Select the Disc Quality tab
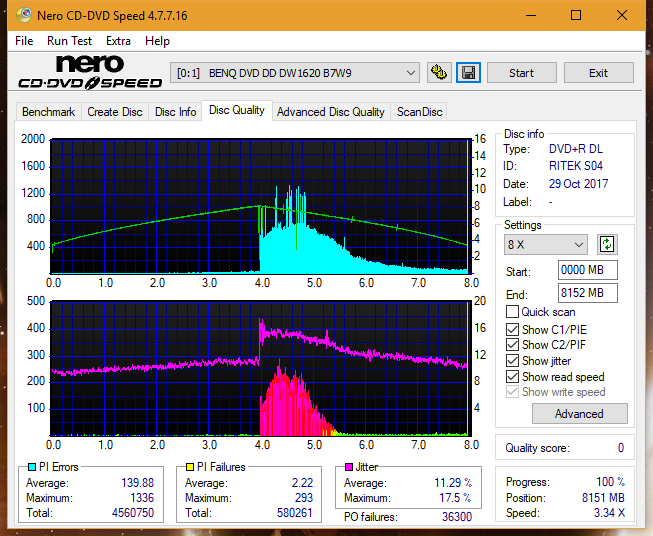Screen dimensions: 653x536 click(x=237, y=110)
